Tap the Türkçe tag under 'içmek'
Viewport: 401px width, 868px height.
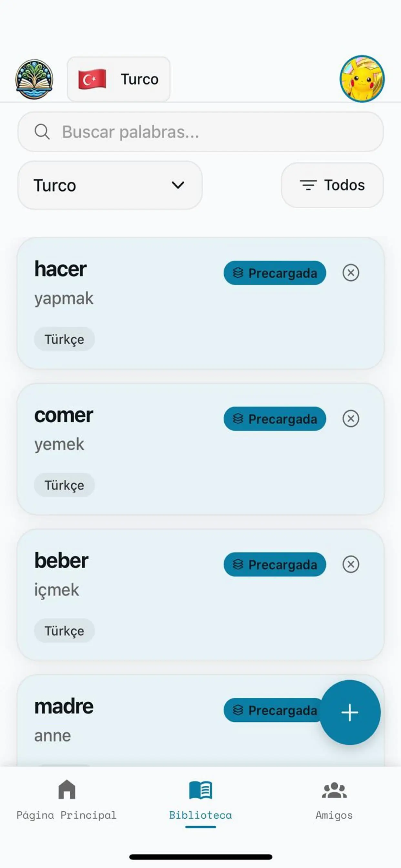(x=64, y=631)
